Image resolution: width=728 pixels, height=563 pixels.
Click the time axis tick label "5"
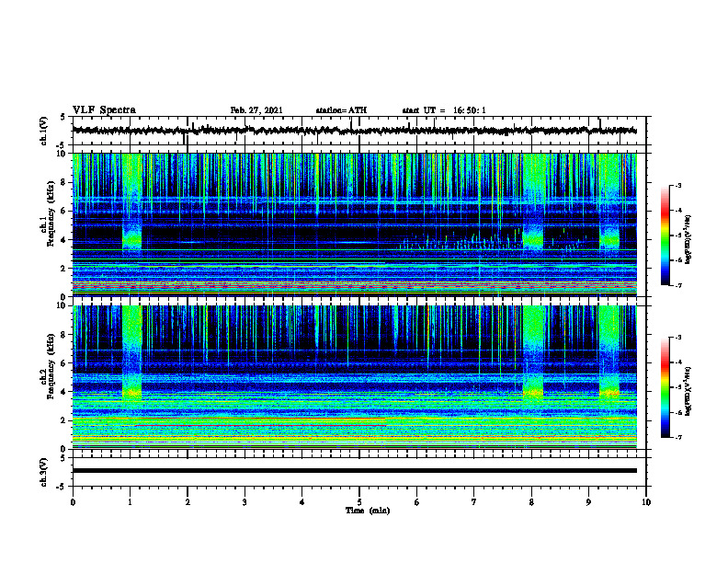pos(359,502)
